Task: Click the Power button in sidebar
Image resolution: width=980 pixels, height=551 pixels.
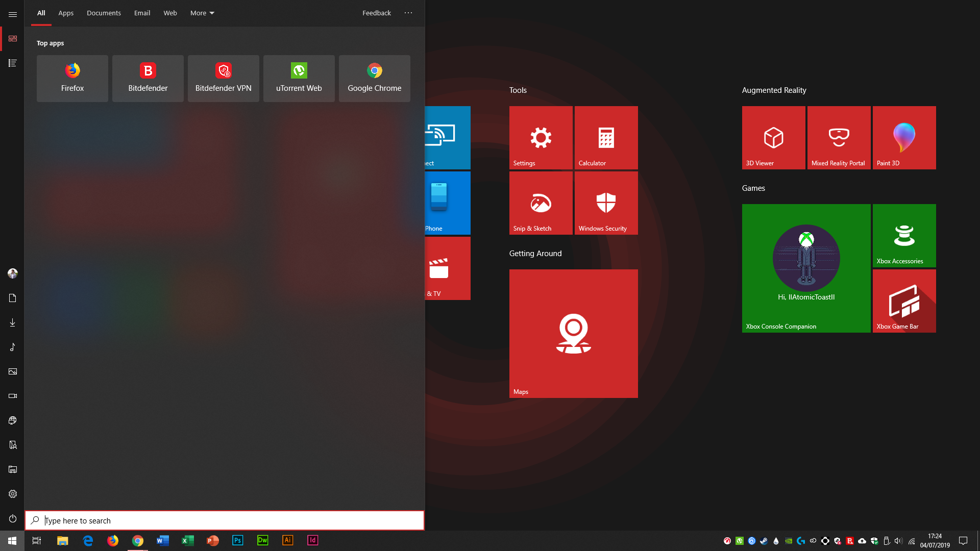Action: point(12,518)
